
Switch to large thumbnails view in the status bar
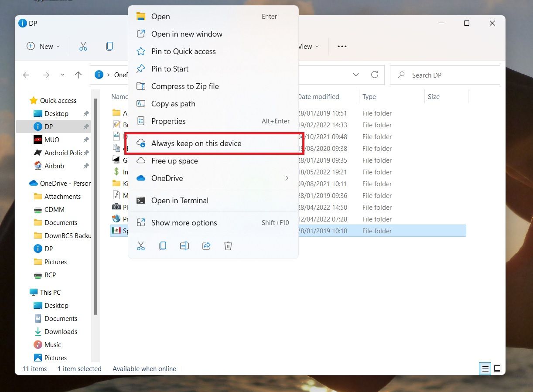[x=497, y=368]
